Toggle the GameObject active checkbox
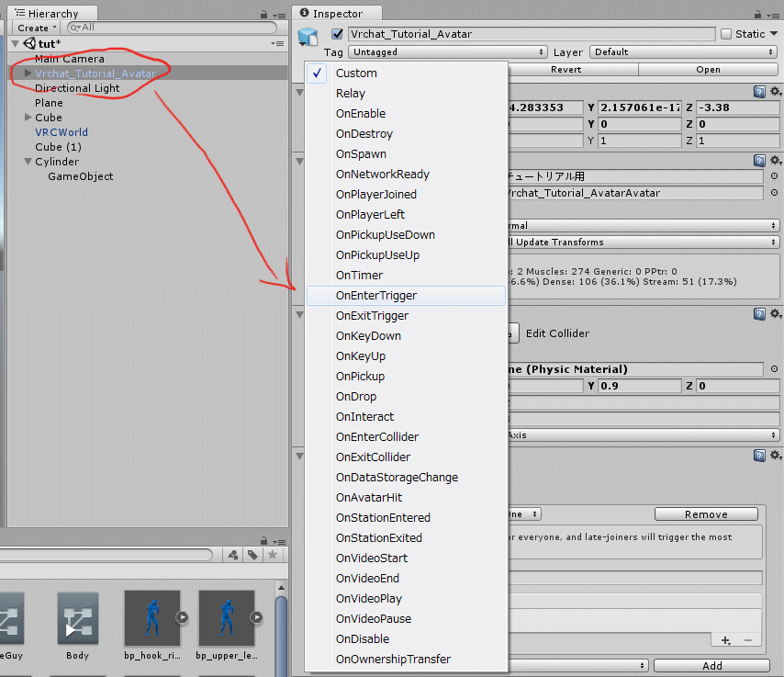Screen dimensions: 784x677 click(338, 34)
